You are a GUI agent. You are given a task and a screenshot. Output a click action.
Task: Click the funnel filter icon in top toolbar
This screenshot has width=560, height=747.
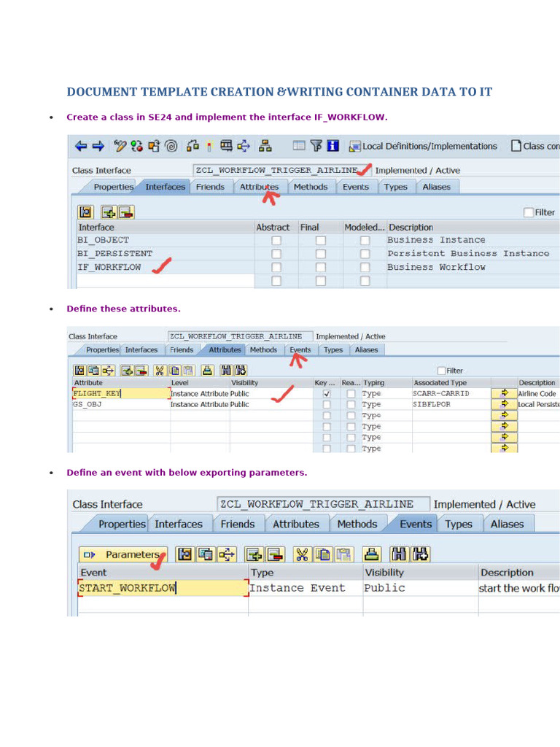coord(316,146)
